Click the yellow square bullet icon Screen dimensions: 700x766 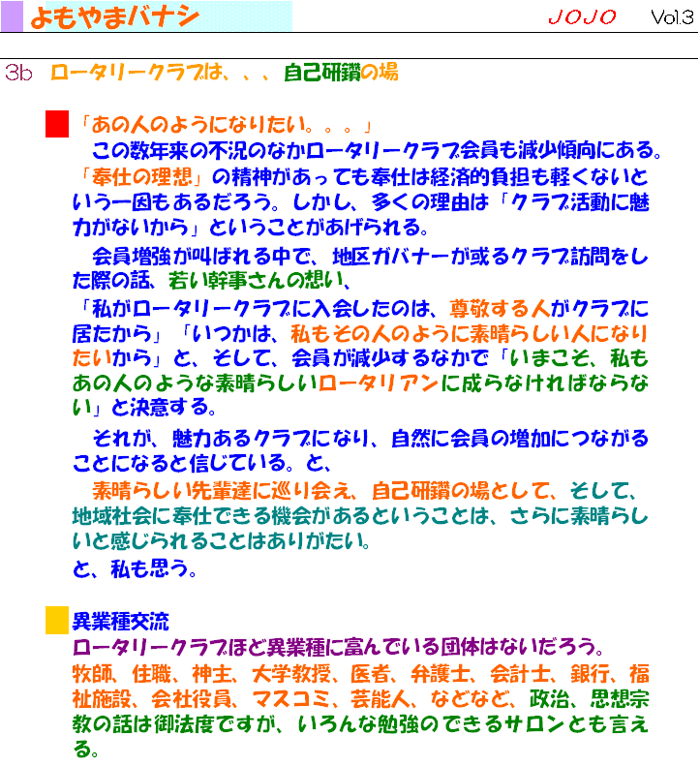57,621
